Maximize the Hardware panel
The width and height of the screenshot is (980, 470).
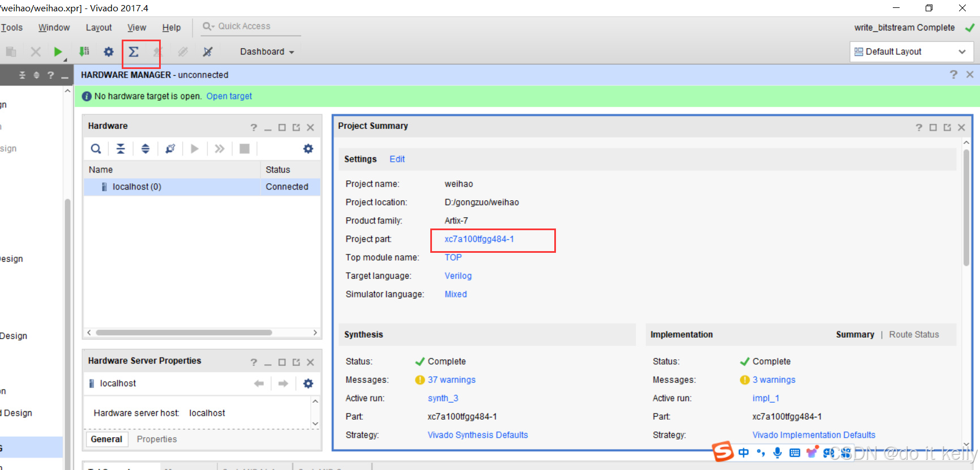click(282, 127)
